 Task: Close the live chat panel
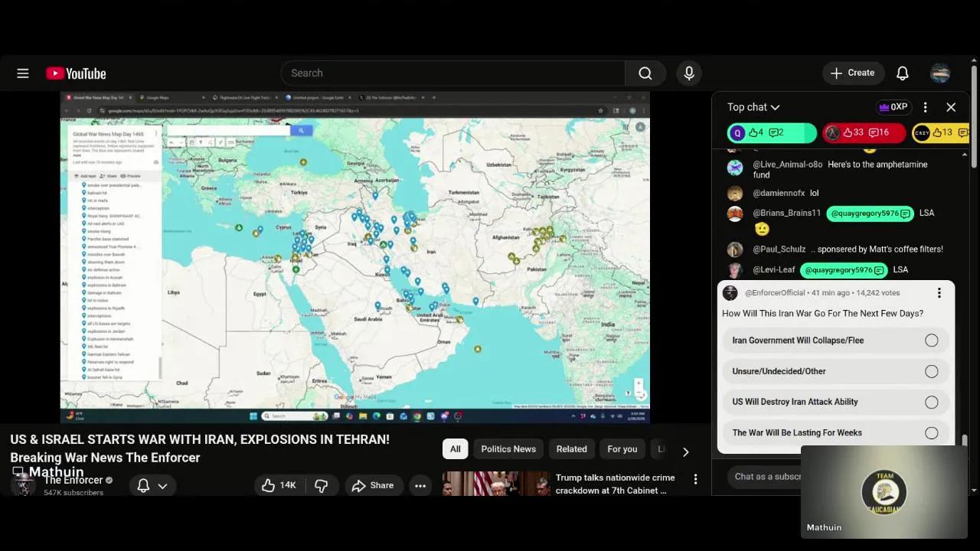point(951,107)
